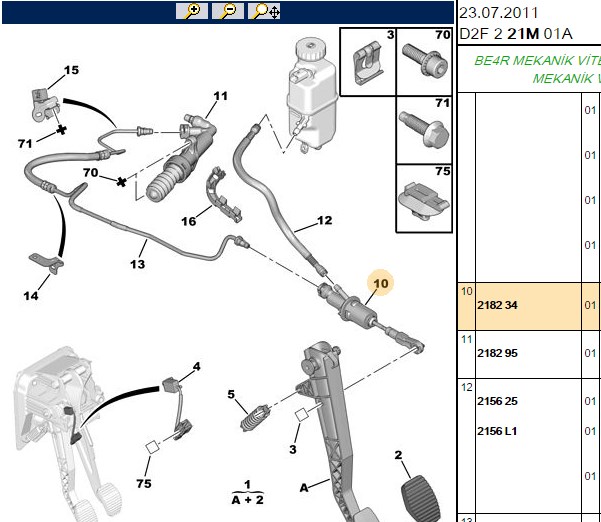Select callout number 16 clip label

coord(189,221)
